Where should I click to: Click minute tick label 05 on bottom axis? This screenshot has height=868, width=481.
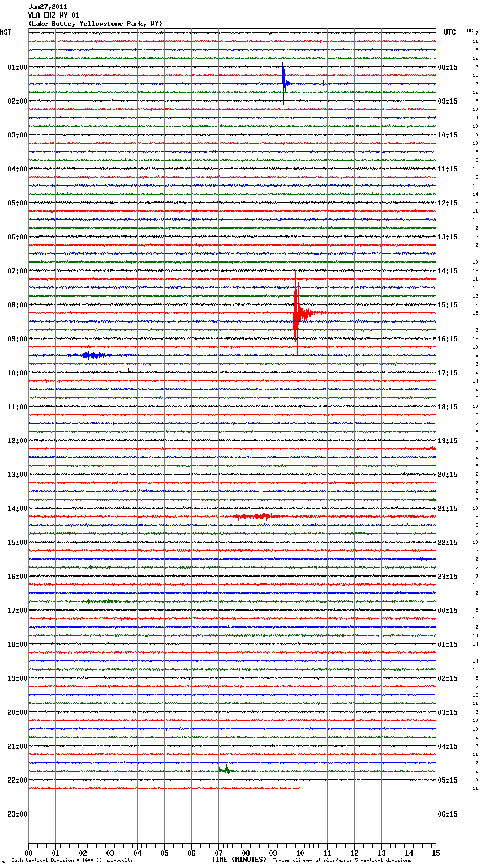pyautogui.click(x=164, y=853)
